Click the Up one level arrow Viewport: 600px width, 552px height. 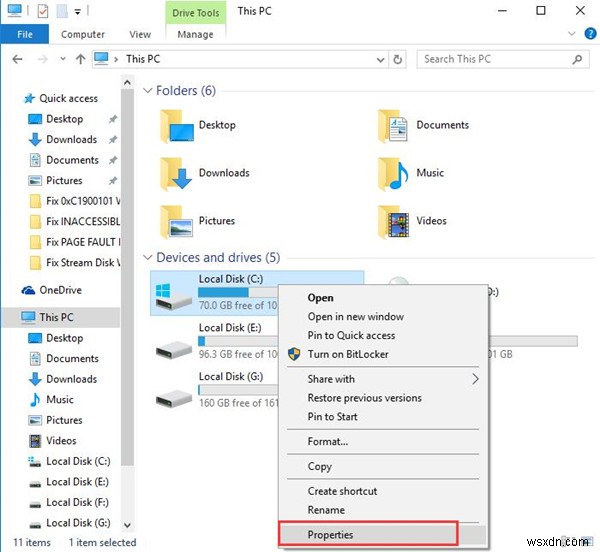80,59
